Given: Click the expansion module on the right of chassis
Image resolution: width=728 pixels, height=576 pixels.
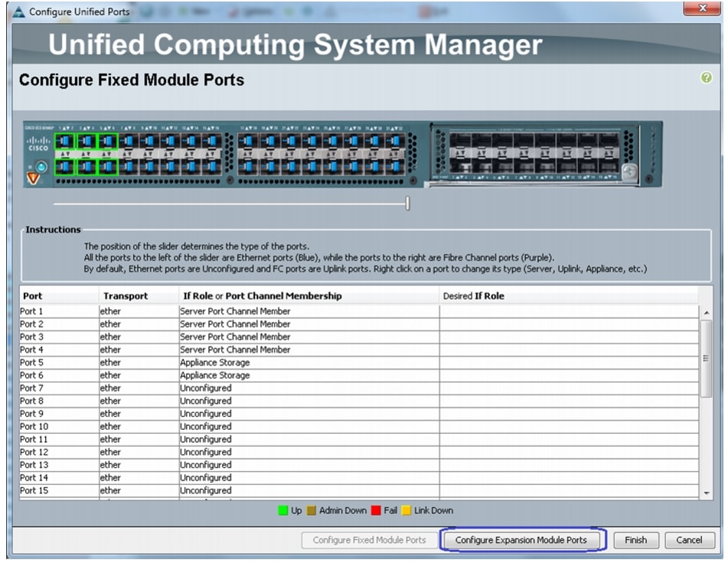Looking at the screenshot, I should pyautogui.click(x=536, y=154).
